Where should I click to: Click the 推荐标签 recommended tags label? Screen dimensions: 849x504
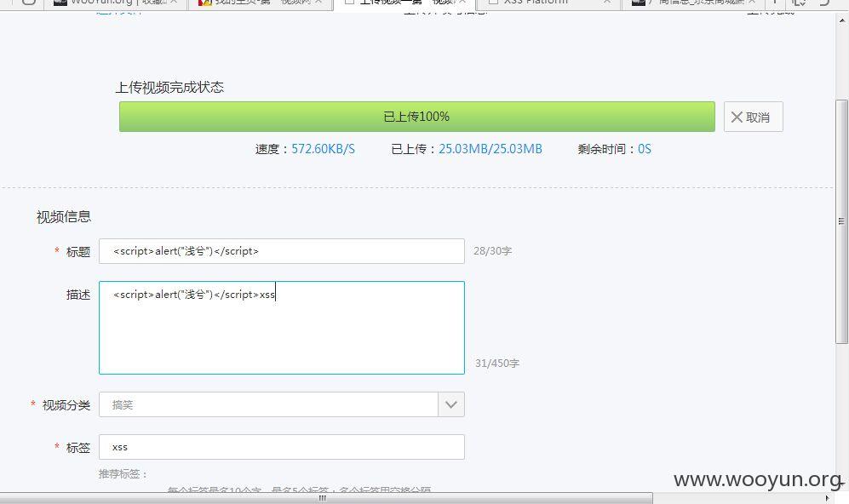click(123, 474)
